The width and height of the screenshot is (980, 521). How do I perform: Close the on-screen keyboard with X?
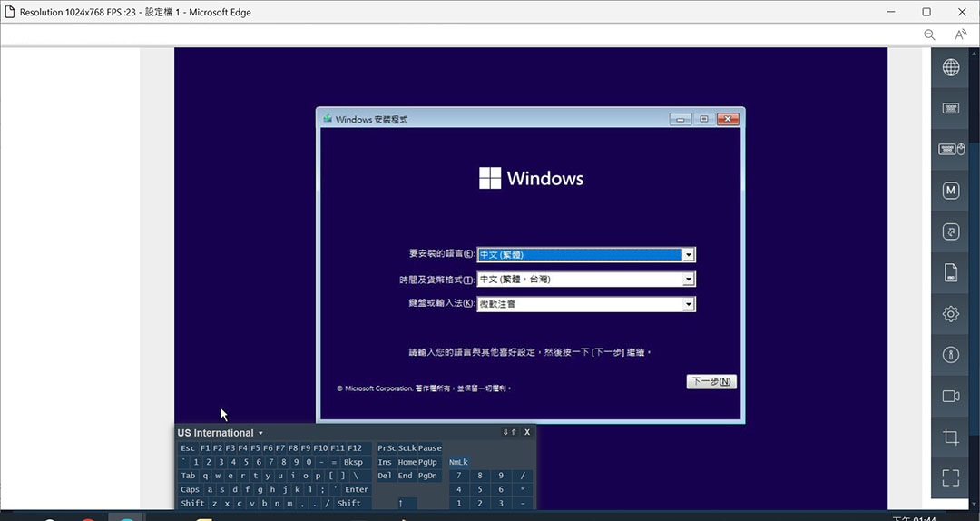pos(527,432)
